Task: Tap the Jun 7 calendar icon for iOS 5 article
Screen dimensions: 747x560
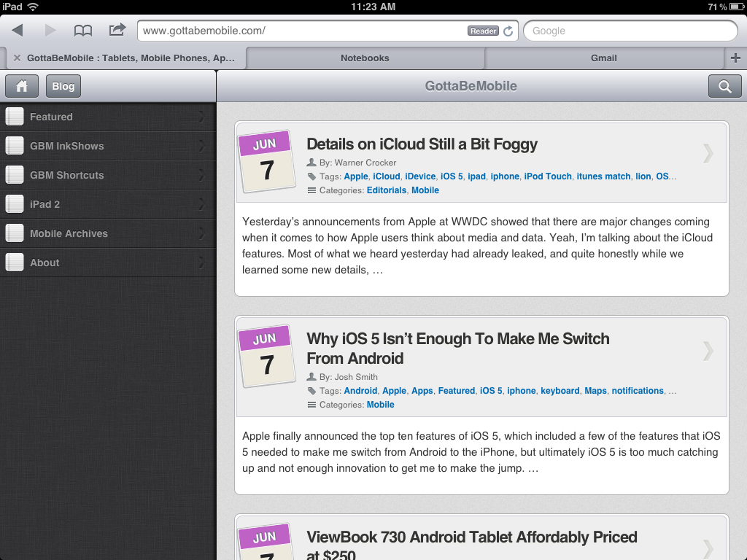Action: (266, 356)
